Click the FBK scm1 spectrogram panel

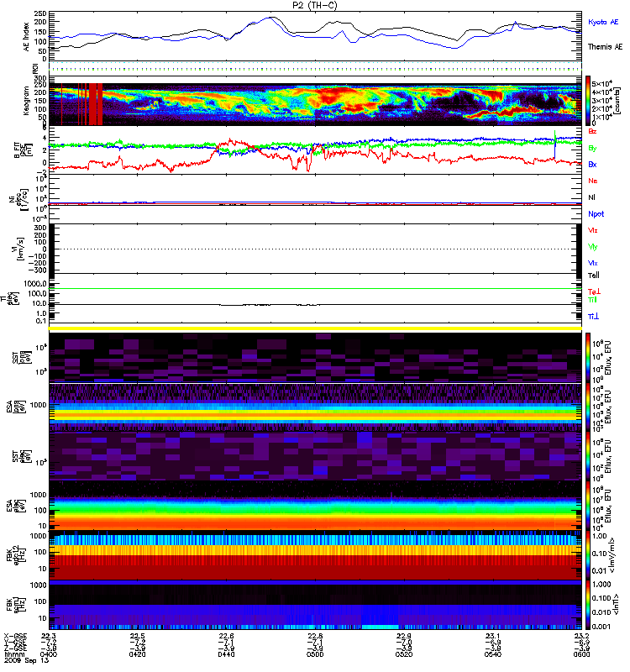pyautogui.click(x=315, y=605)
